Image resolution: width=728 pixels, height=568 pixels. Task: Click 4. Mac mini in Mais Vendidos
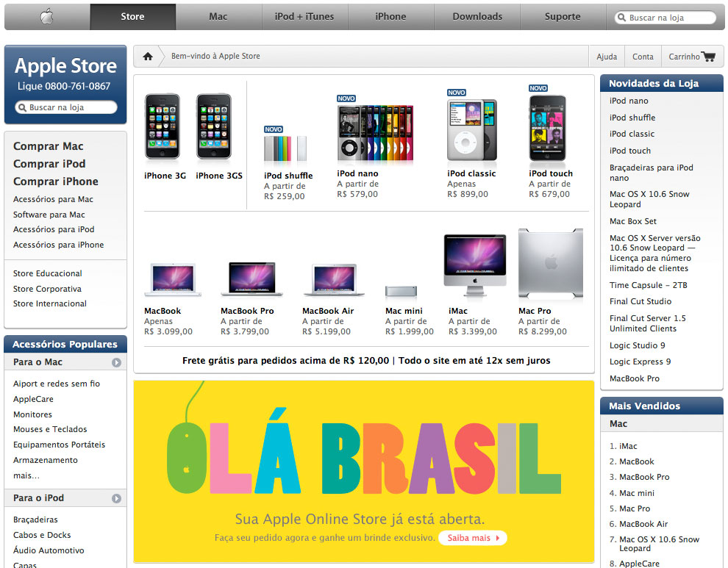(x=632, y=493)
